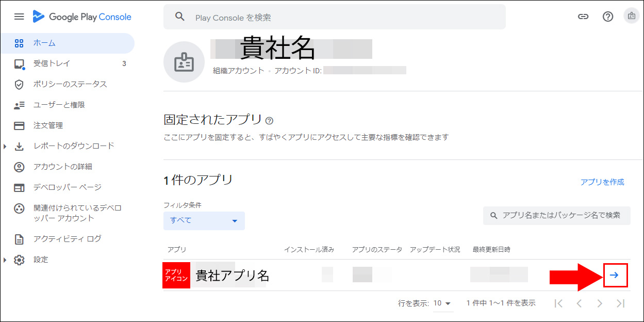644x322 pixels.
Task: Click the activity log document icon
Action: 19,239
